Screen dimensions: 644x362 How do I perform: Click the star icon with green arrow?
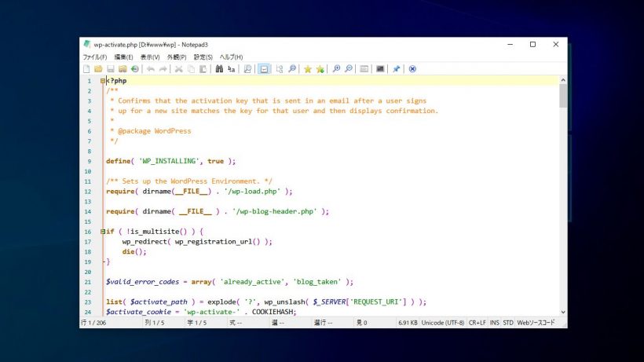pos(320,69)
